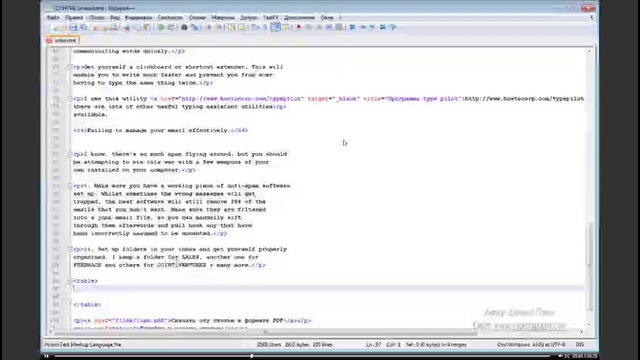This screenshot has height=360, width=640.
Task: Click the vertical scrollbar up arrow
Action: point(589,51)
